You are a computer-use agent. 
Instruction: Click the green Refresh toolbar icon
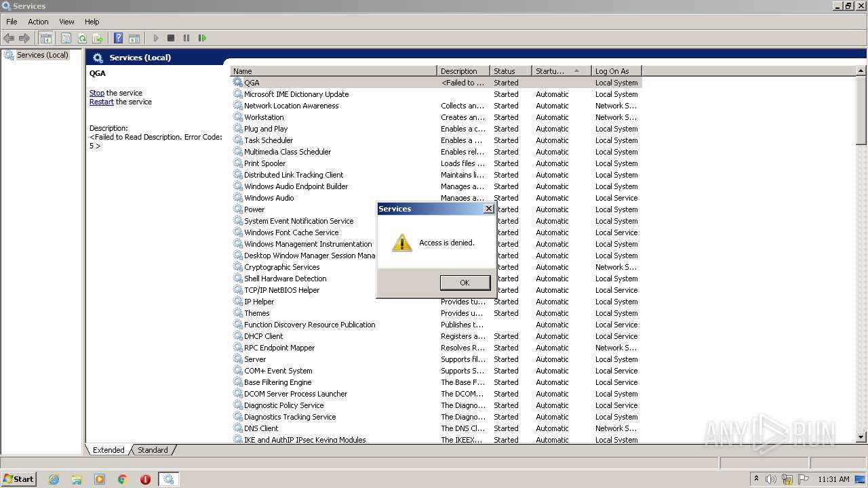coord(82,38)
